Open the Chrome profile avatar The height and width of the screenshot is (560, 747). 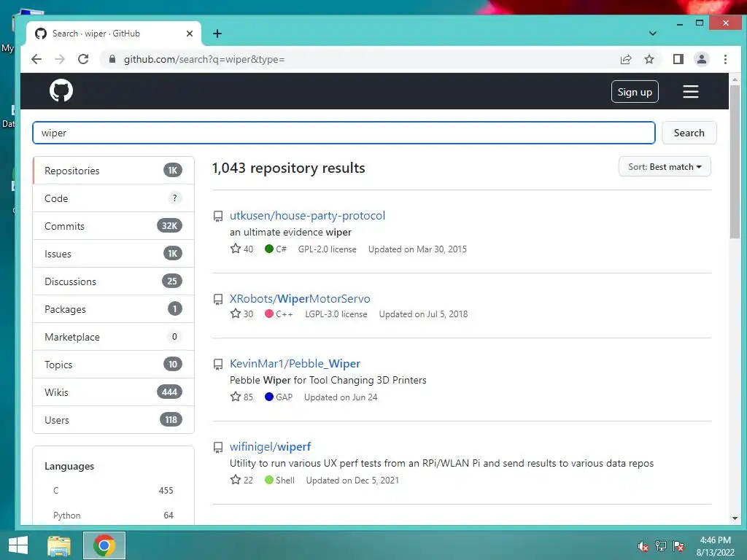click(701, 59)
